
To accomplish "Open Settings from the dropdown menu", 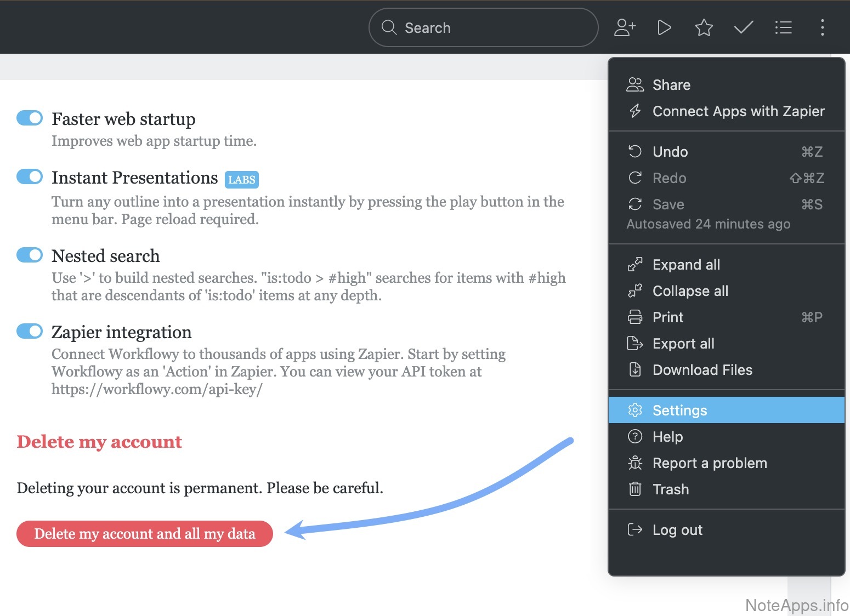I will click(x=679, y=410).
